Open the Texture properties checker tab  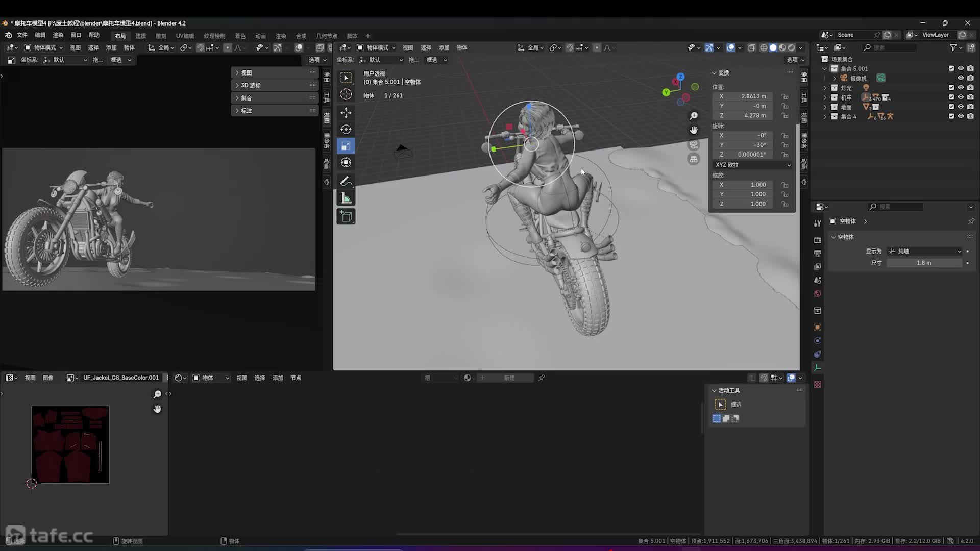tap(817, 384)
